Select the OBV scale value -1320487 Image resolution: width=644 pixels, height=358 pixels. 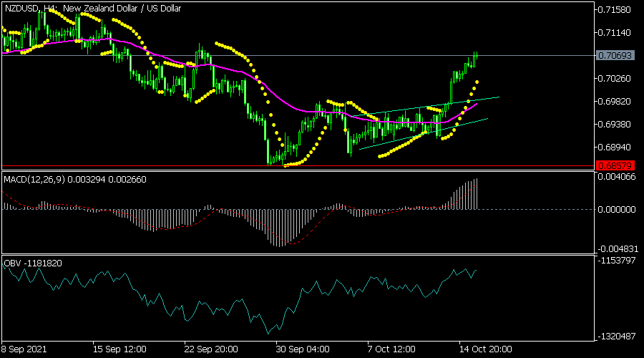[x=615, y=336]
